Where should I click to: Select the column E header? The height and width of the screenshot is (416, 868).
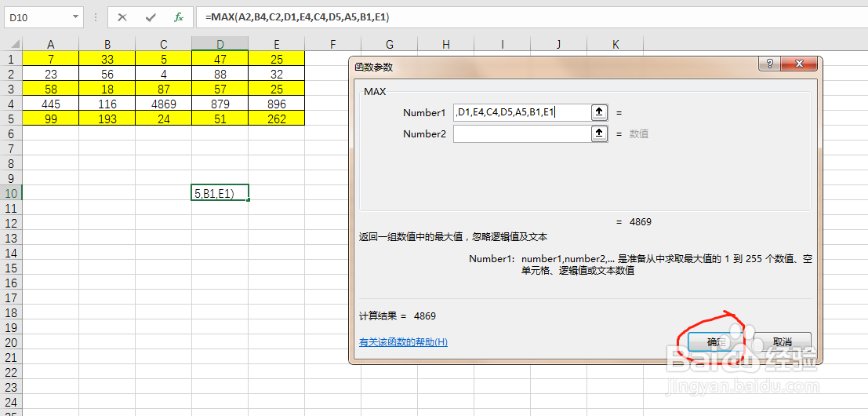(277, 44)
